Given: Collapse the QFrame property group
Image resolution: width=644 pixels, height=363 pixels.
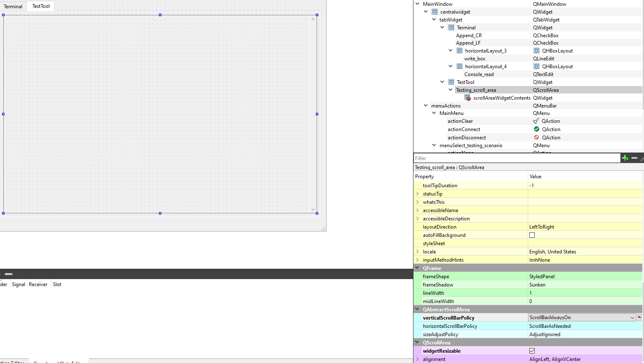Looking at the screenshot, I should click(417, 268).
